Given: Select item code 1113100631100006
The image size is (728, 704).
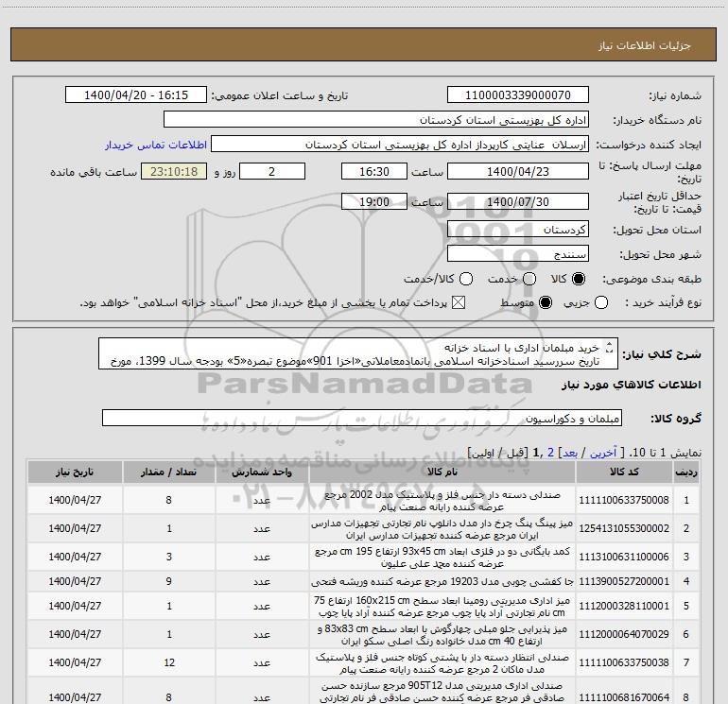Looking at the screenshot, I should 624,557.
